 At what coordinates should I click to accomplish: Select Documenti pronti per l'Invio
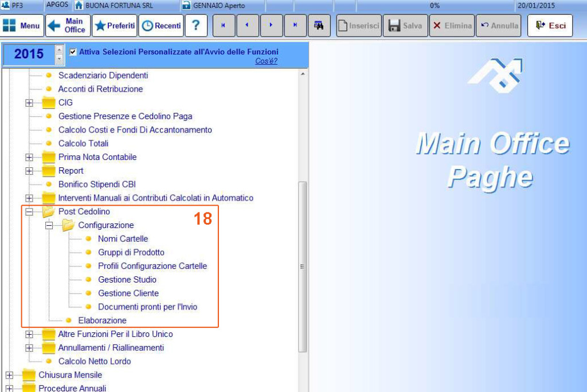coord(147,307)
